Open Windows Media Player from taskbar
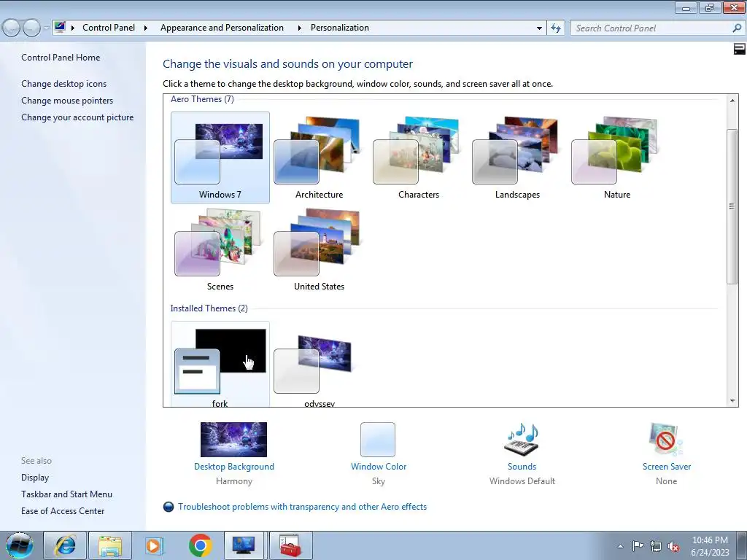 click(154, 545)
